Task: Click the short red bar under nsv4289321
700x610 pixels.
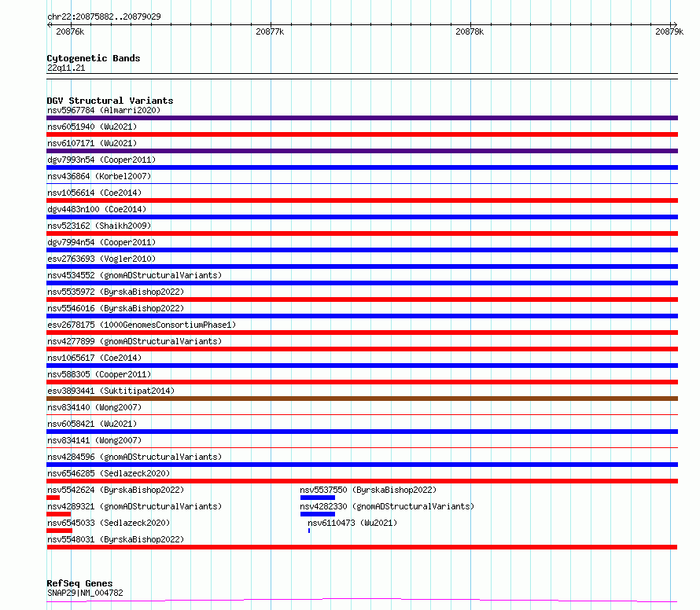Action: pyautogui.click(x=58, y=514)
